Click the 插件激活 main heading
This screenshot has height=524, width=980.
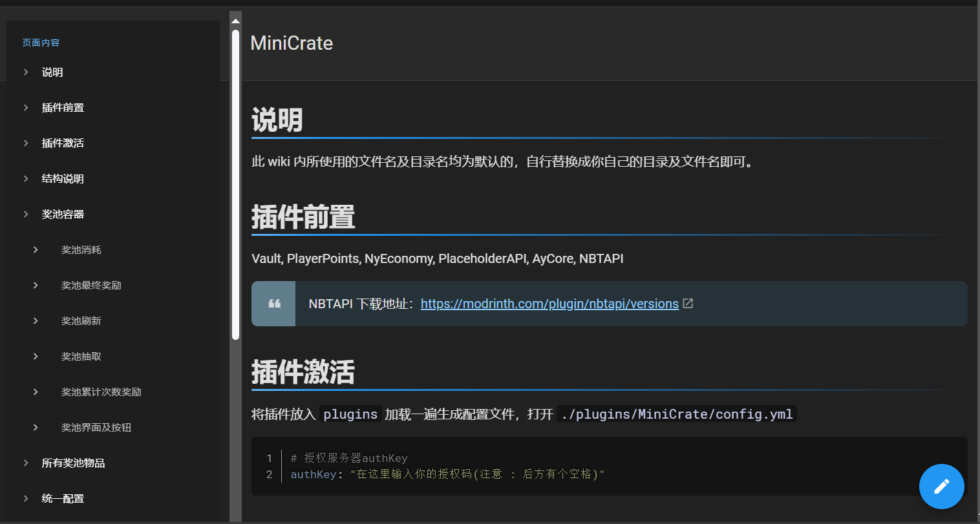(x=303, y=372)
